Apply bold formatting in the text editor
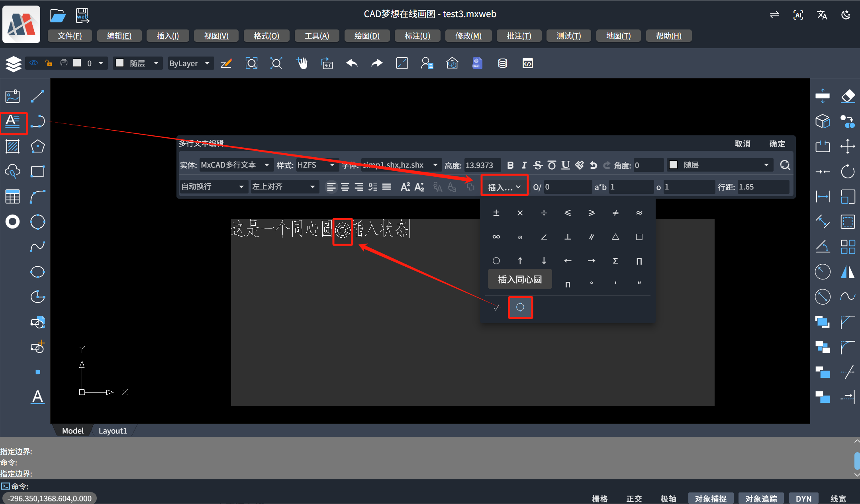The width and height of the screenshot is (860, 504). [511, 165]
